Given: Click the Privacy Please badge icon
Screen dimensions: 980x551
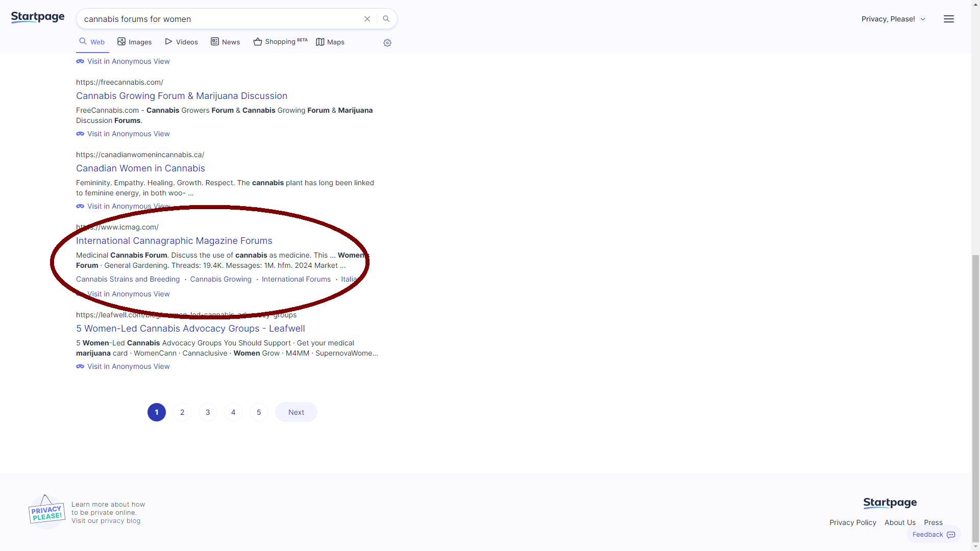Looking at the screenshot, I should [x=46, y=511].
